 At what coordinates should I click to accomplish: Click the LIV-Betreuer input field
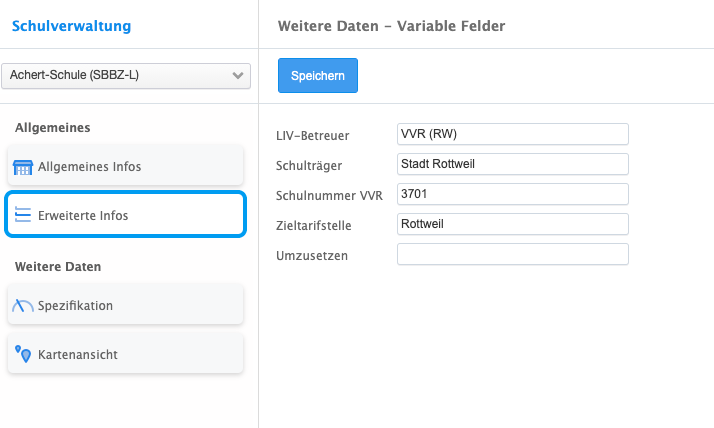point(512,134)
